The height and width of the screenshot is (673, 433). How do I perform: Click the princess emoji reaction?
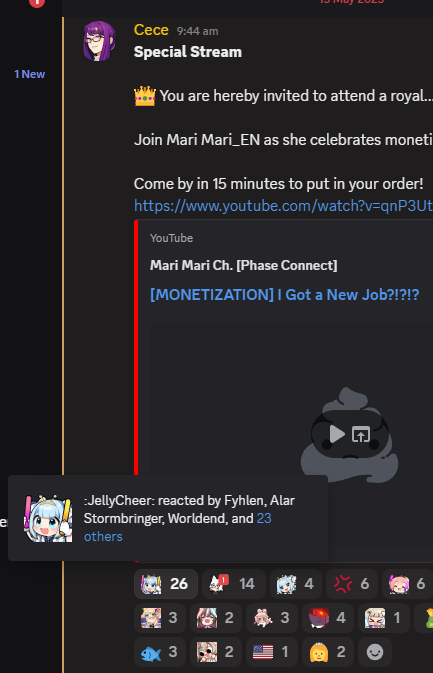[328, 652]
